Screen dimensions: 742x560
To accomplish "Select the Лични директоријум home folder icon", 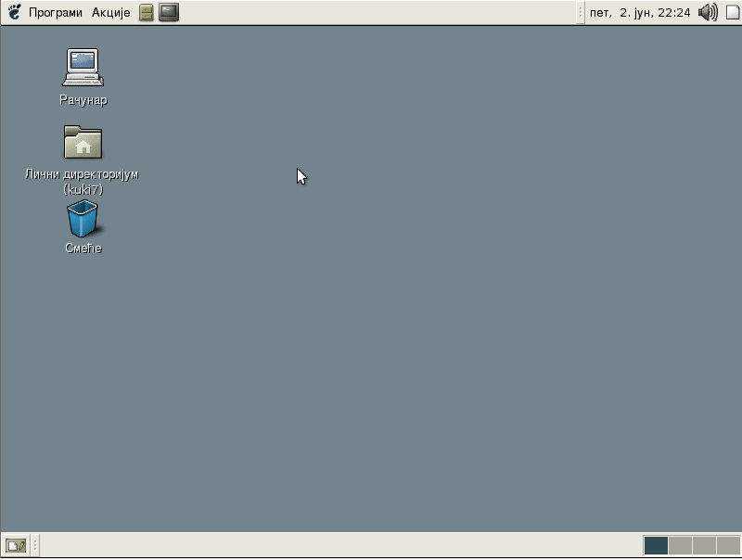I will [83, 142].
